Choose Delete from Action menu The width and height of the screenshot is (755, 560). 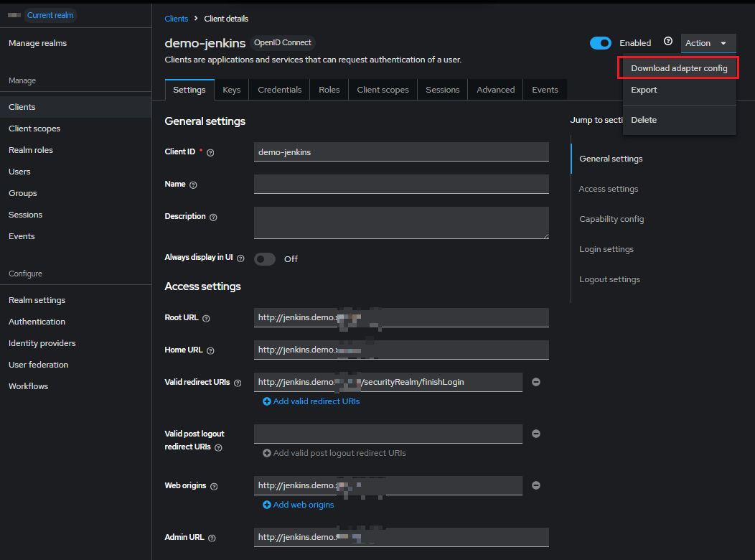point(679,120)
